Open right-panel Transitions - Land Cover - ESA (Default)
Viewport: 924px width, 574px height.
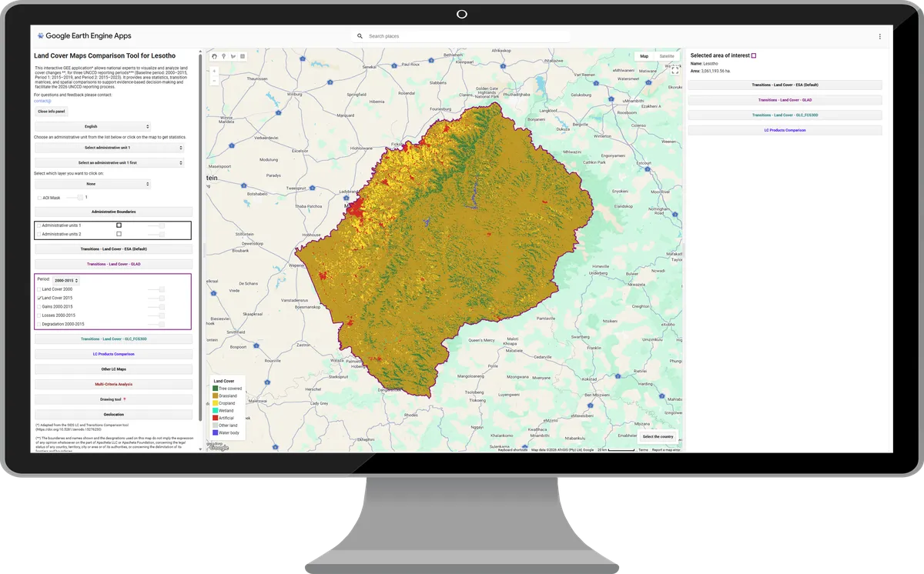click(x=785, y=85)
